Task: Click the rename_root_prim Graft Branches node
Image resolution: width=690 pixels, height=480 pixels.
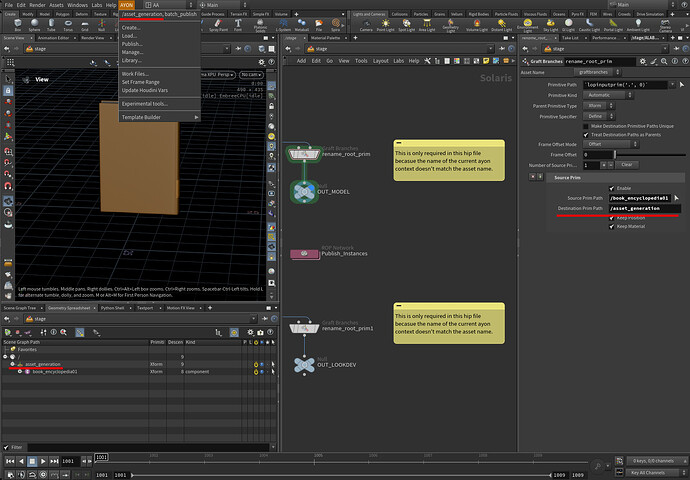Action: [x=304, y=154]
